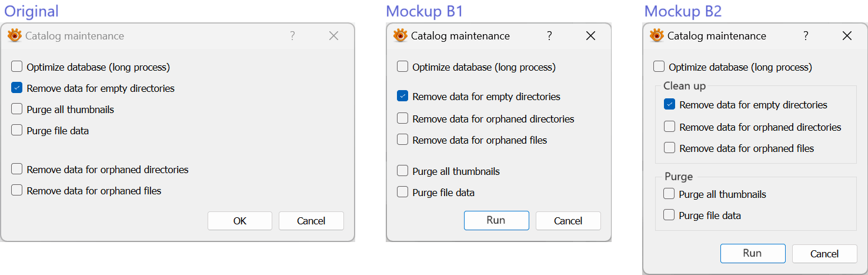868x275 pixels.
Task: Hit Run in the Mockup B2 dialog
Action: click(753, 253)
